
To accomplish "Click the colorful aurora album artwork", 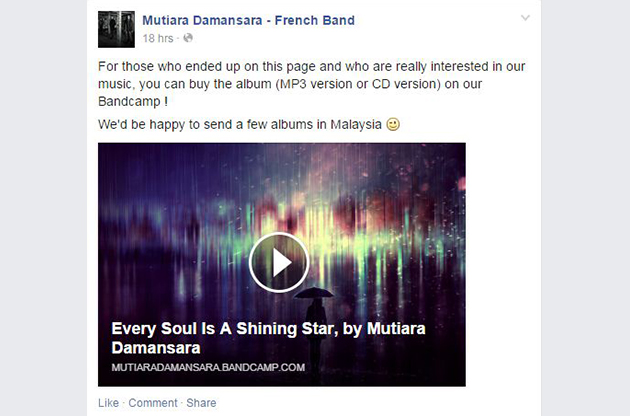I will 282,201.
